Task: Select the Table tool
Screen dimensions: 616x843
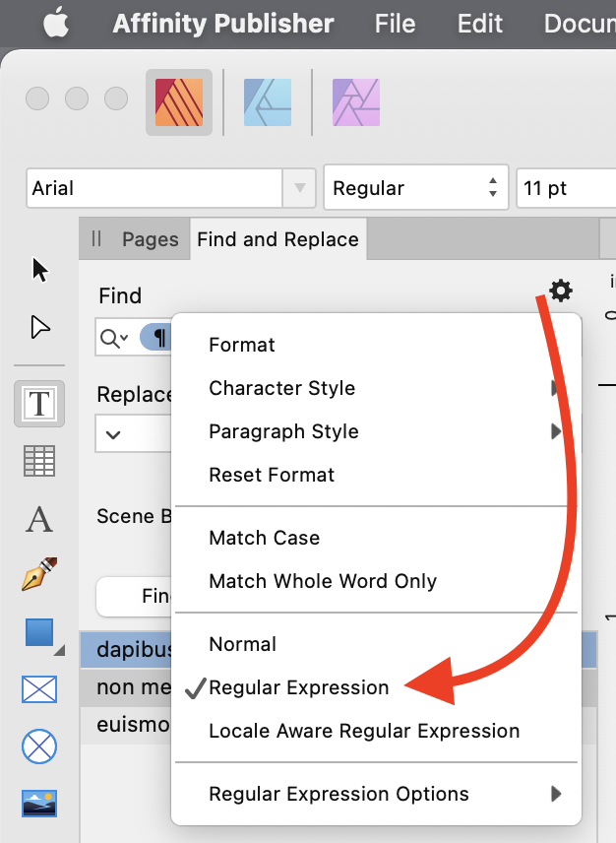Action: coord(39,461)
